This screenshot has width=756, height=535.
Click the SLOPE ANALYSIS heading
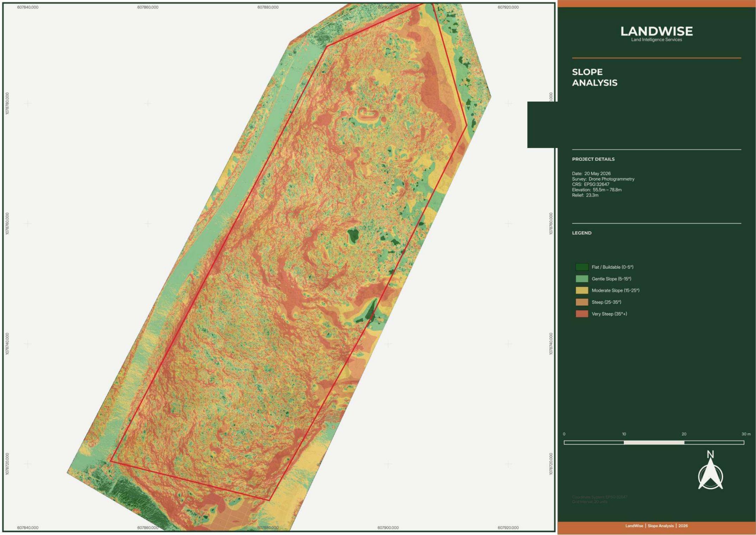595,77
